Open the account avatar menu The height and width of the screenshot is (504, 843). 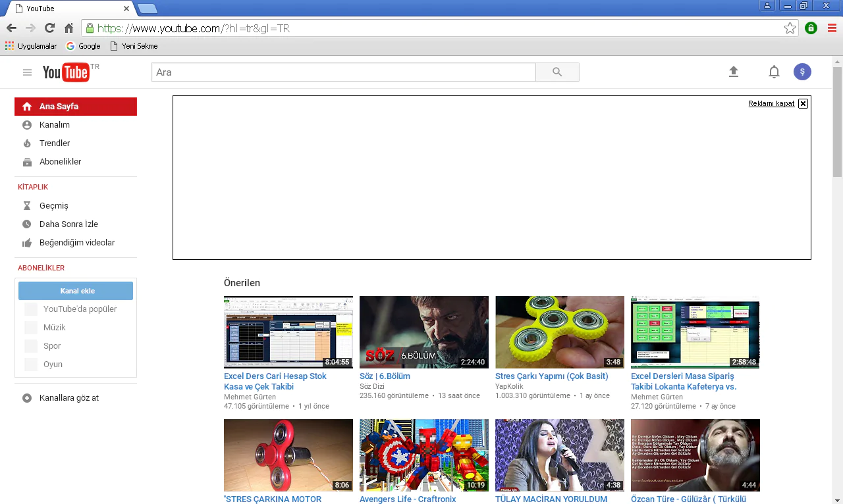802,72
